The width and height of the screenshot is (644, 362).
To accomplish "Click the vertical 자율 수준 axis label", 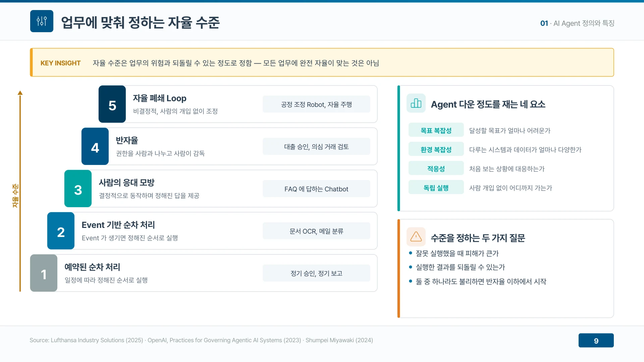I will (15, 196).
